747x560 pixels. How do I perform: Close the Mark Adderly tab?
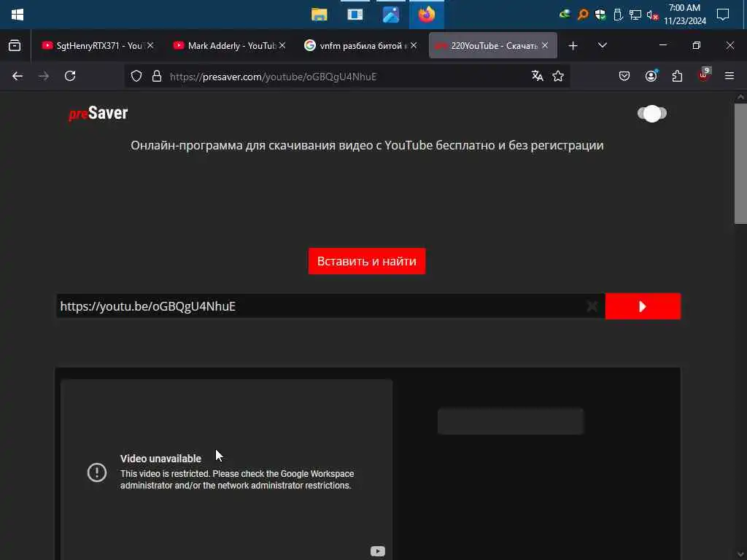[x=282, y=45]
